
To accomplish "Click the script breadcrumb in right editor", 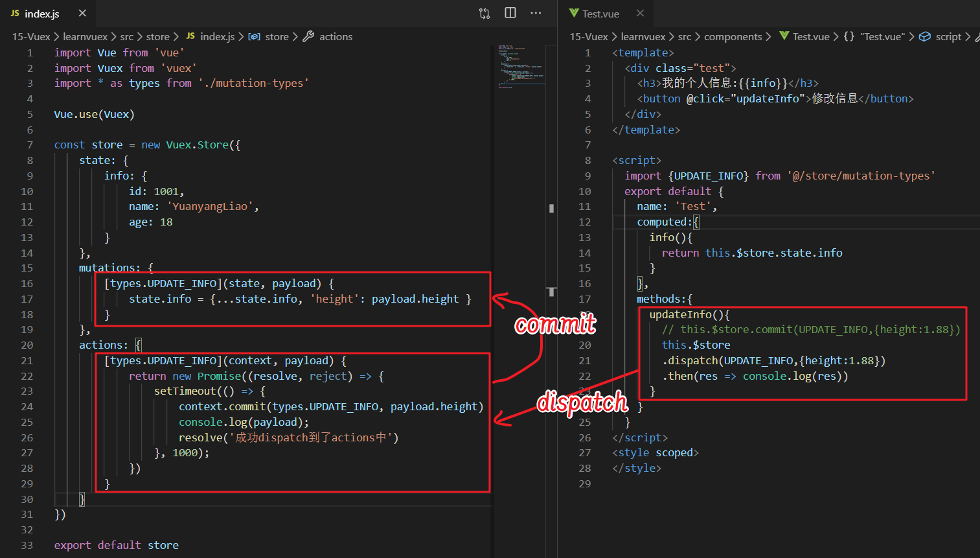I will tap(948, 36).
